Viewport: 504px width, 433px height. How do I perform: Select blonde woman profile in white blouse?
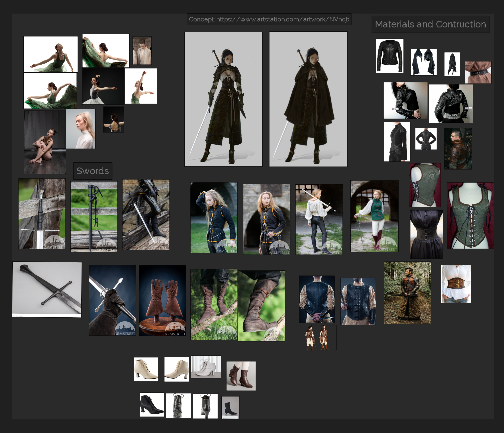coord(81,129)
